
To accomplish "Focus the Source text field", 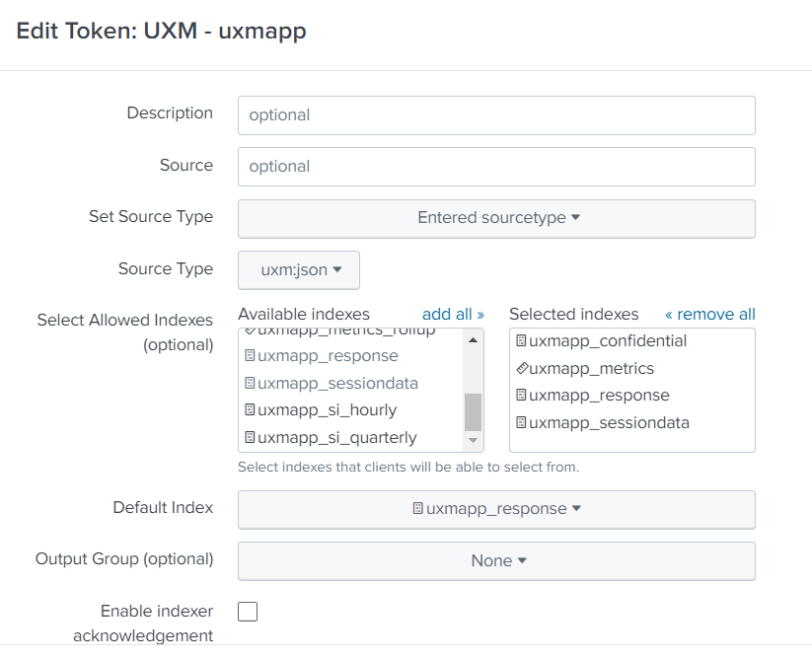I will click(496, 167).
